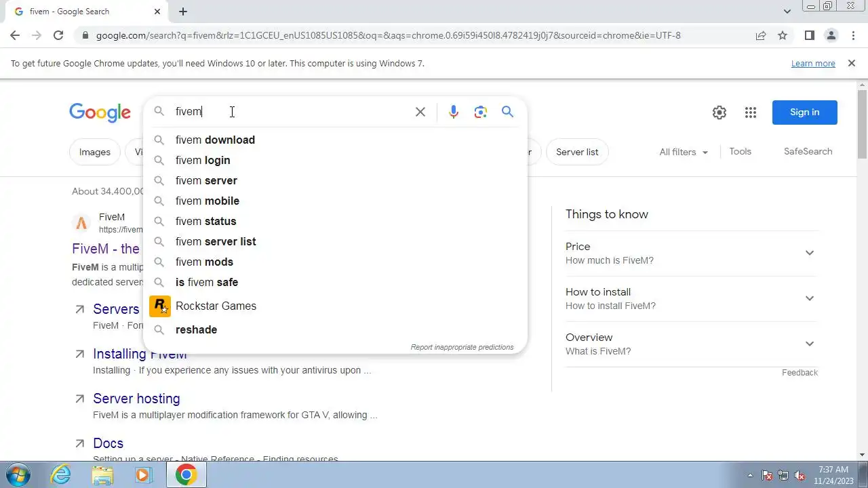Click the Chrome address bar URL
This screenshot has width=868, height=488.
click(x=388, y=35)
